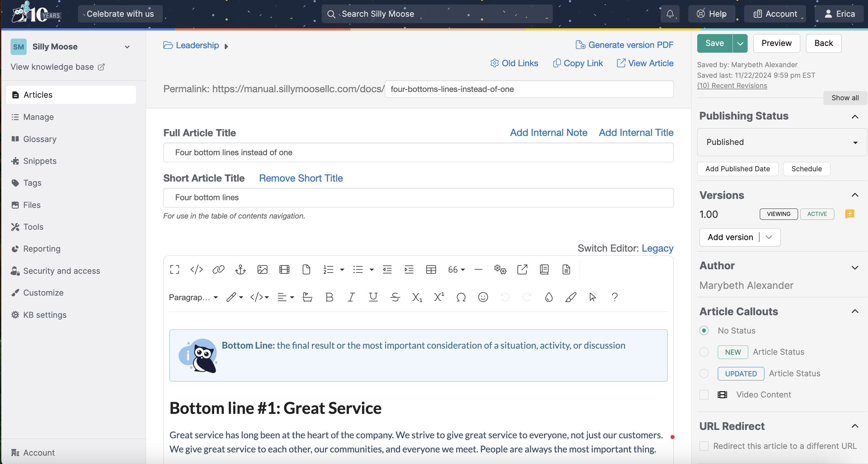Screen dimensions: 868x464
Task: Select the No Status radio button
Action: pos(704,330)
